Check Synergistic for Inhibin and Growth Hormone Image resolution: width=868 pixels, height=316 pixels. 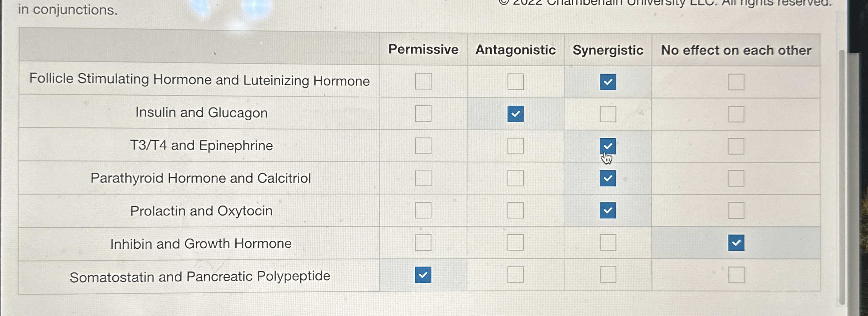[608, 243]
